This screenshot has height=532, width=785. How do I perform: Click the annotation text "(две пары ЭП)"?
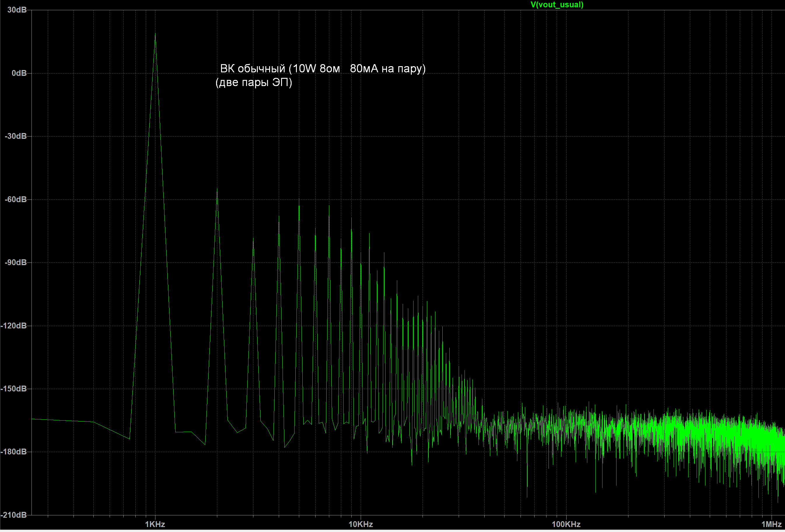tap(254, 83)
